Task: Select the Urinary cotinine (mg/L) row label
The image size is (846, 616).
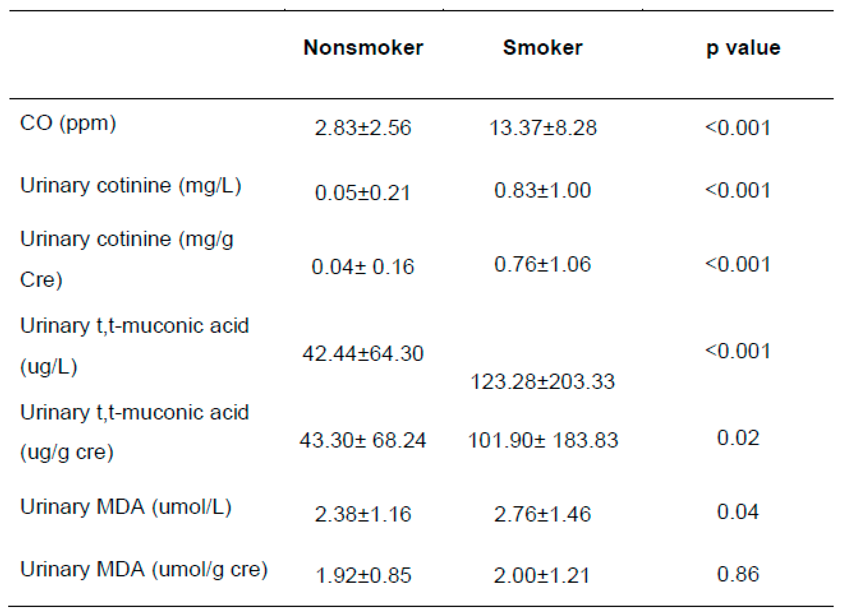Action: click(x=131, y=186)
